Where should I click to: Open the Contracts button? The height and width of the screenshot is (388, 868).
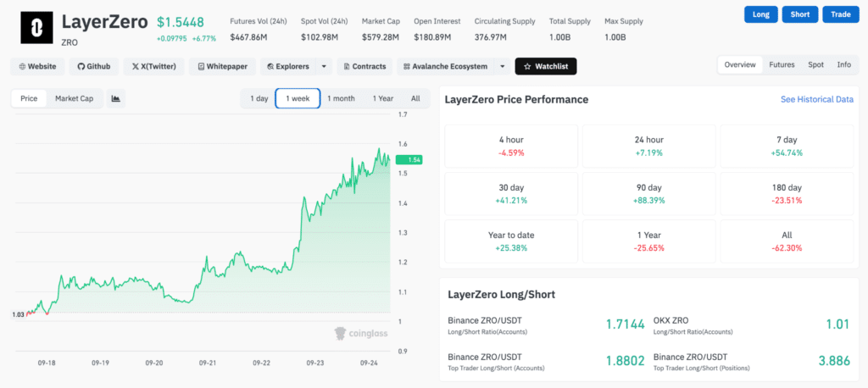pos(364,66)
